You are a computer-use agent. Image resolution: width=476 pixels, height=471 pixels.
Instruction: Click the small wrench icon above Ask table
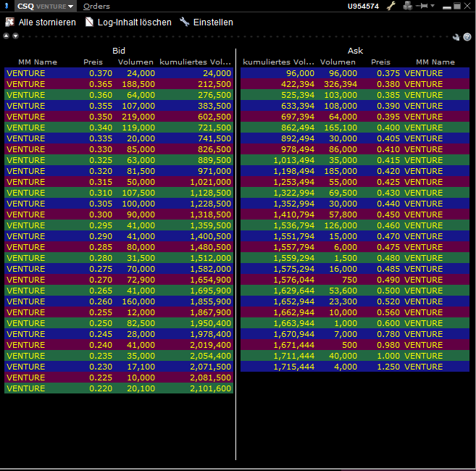[x=456, y=36]
